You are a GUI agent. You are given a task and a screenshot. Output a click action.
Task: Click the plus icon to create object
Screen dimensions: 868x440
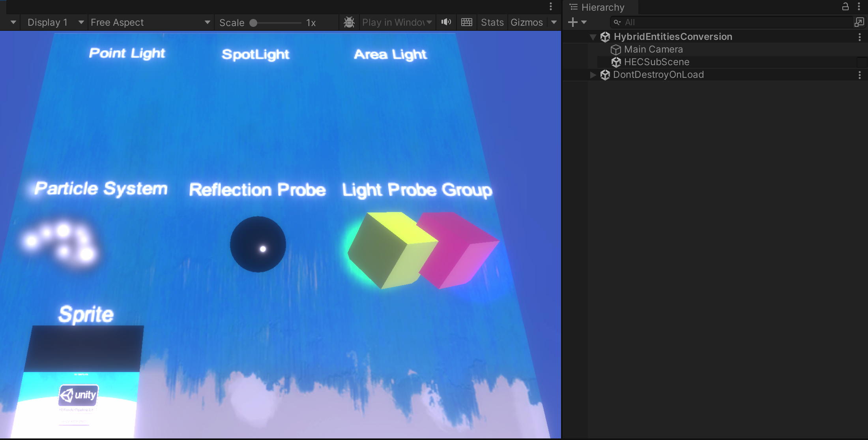point(573,22)
